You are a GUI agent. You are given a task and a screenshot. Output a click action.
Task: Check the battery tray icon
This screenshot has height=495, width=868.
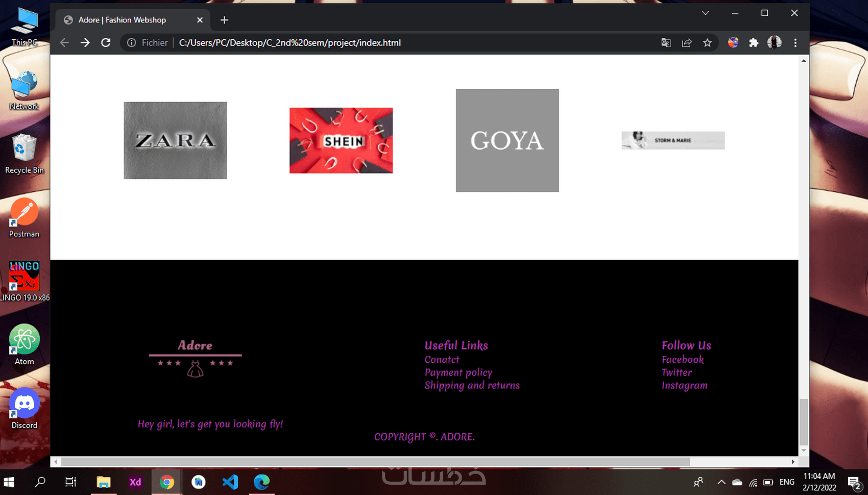(768, 482)
